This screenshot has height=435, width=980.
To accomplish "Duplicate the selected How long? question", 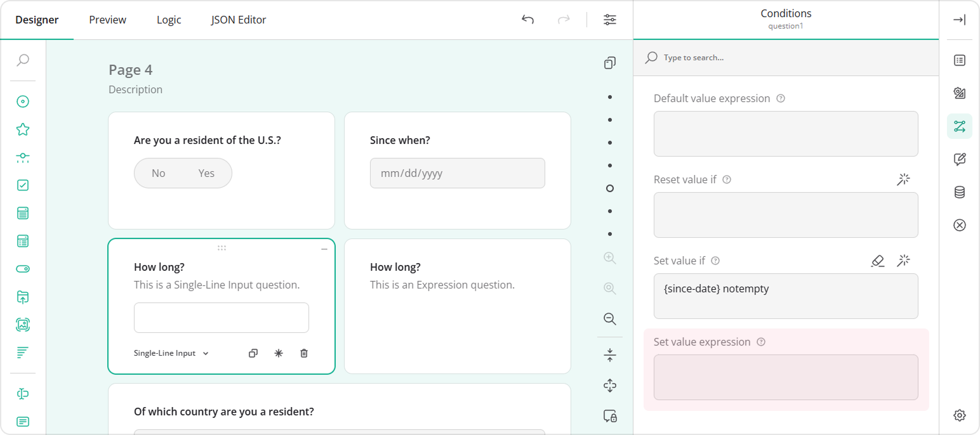I will [253, 353].
